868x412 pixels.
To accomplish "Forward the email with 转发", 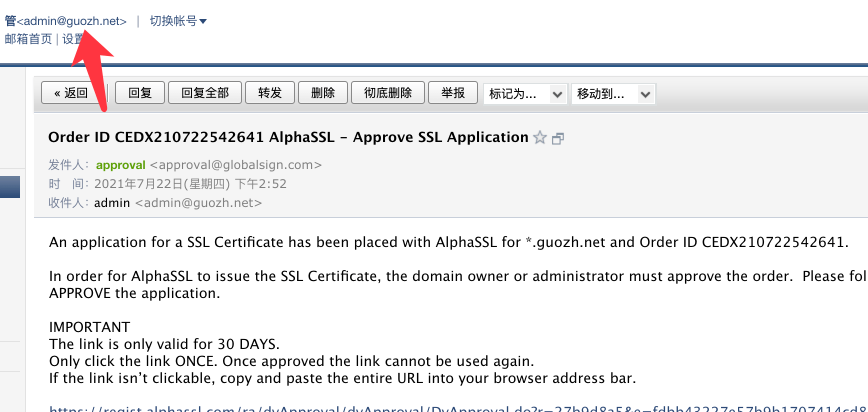I will (x=270, y=93).
